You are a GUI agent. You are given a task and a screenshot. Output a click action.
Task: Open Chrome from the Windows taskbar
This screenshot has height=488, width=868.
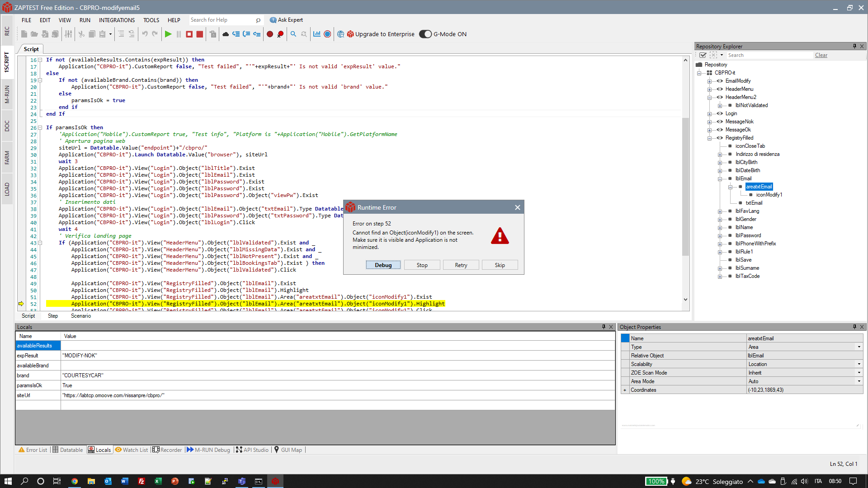point(75,481)
